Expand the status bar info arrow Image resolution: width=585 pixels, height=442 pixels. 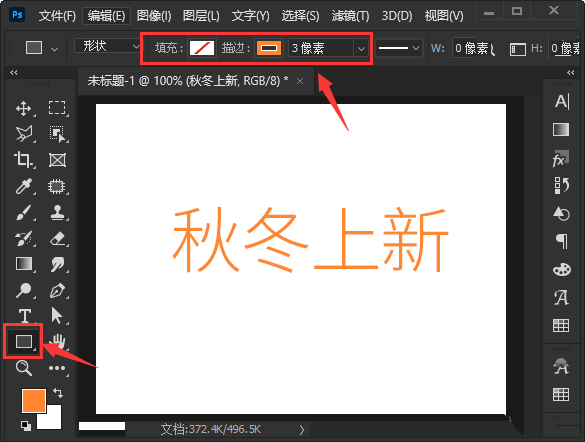302,430
